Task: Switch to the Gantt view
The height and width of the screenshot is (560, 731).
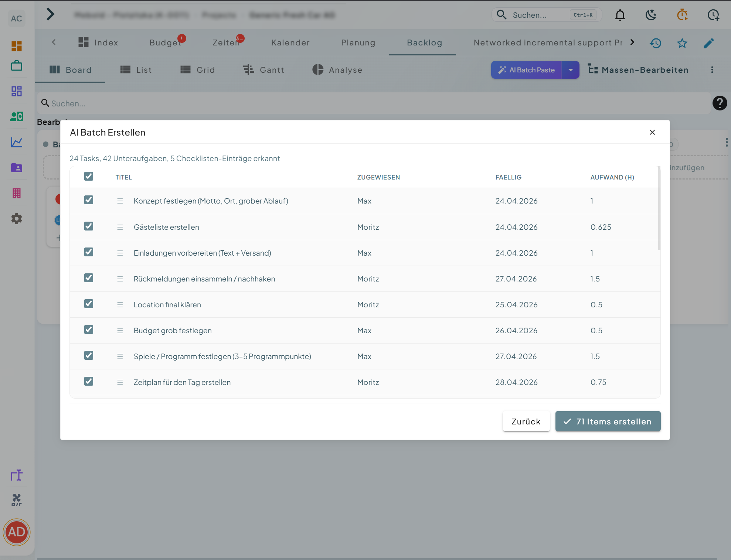Action: (x=264, y=70)
